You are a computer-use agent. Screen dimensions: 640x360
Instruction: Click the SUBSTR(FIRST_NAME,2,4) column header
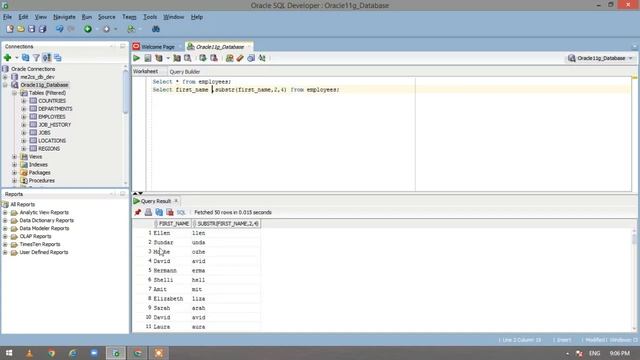point(227,224)
